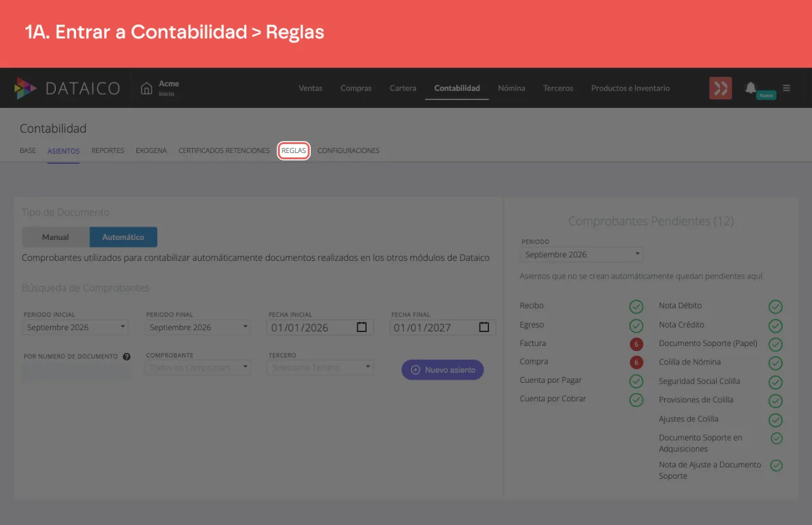The height and width of the screenshot is (525, 812).
Task: Click the Fecha Inicial date field
Action: (x=320, y=328)
